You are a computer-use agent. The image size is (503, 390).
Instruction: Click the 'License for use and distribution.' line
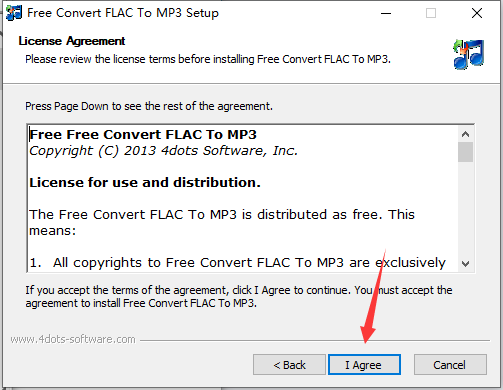coord(145,183)
